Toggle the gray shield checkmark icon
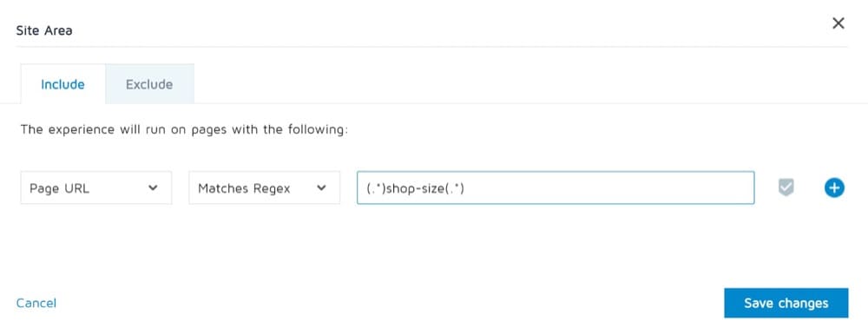The height and width of the screenshot is (335, 868). point(786,187)
